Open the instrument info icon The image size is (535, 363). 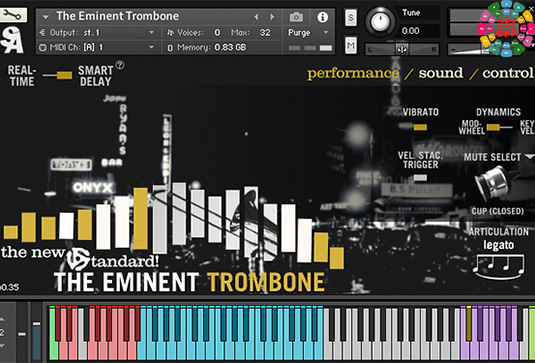322,17
